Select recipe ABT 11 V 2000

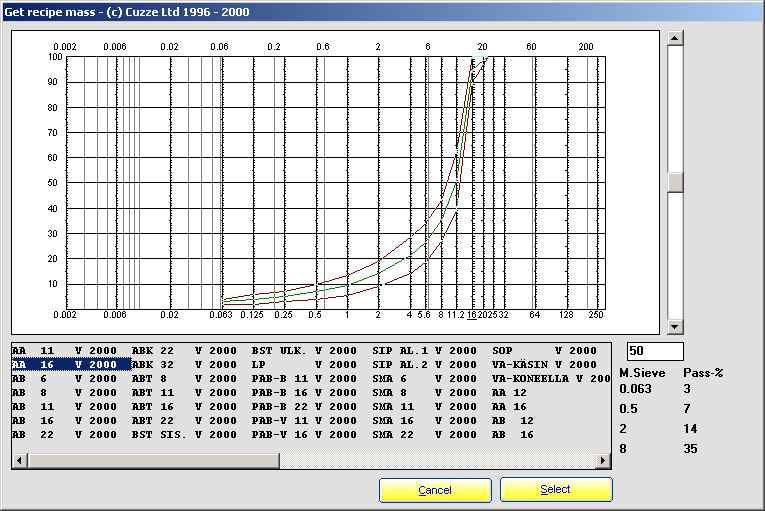click(184, 393)
